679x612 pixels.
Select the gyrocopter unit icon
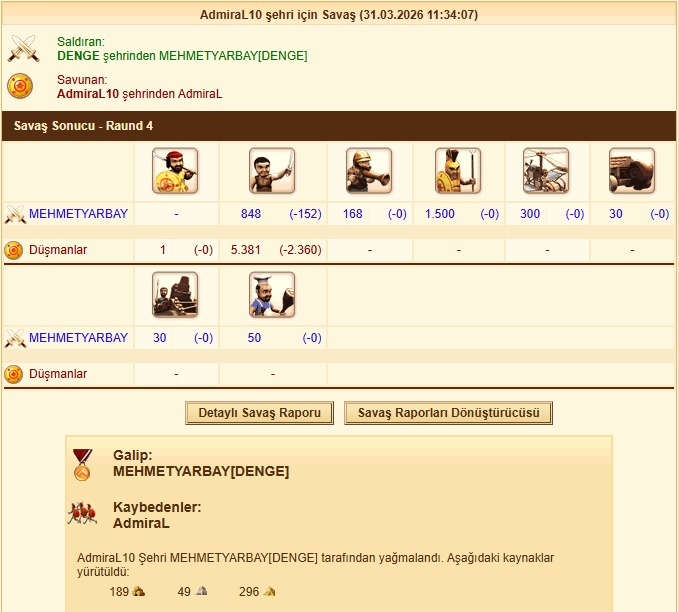[x=546, y=171]
